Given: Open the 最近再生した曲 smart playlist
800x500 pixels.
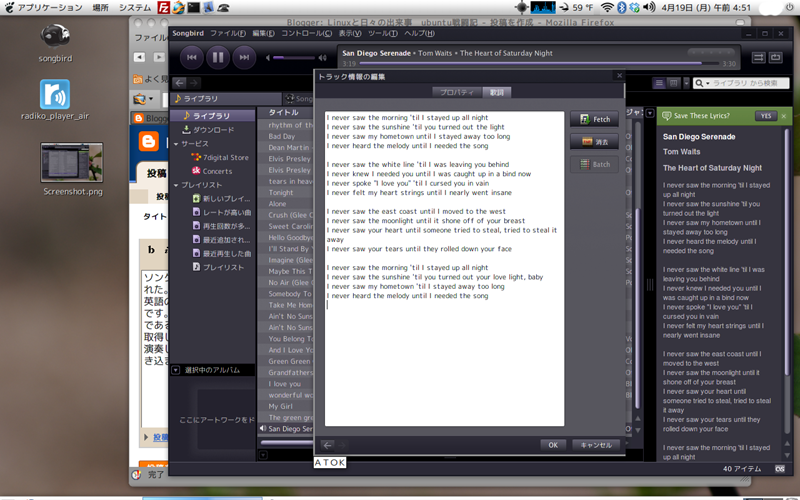Looking at the screenshot, I should [x=221, y=254].
